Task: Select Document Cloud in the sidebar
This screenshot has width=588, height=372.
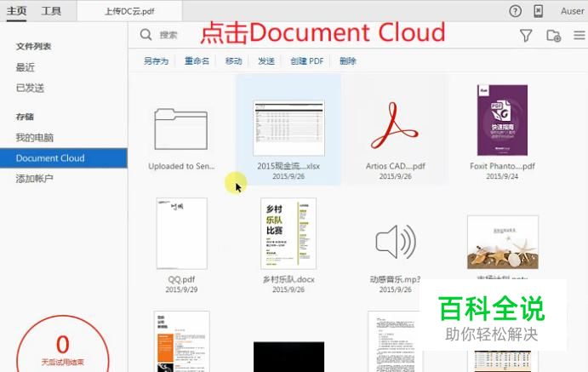Action: tap(64, 157)
